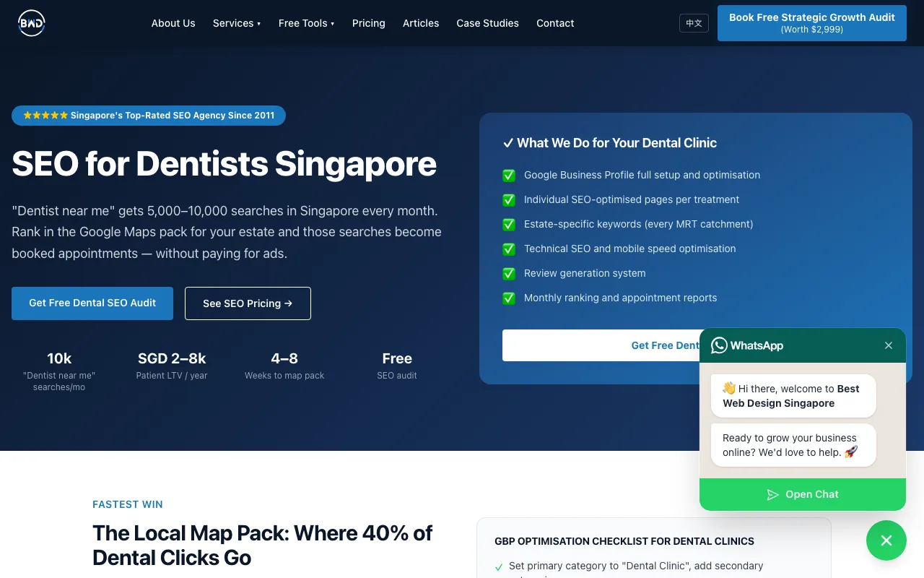Viewport: 924px width, 578px height.
Task: Click See SEO Pricing button
Action: click(x=248, y=303)
